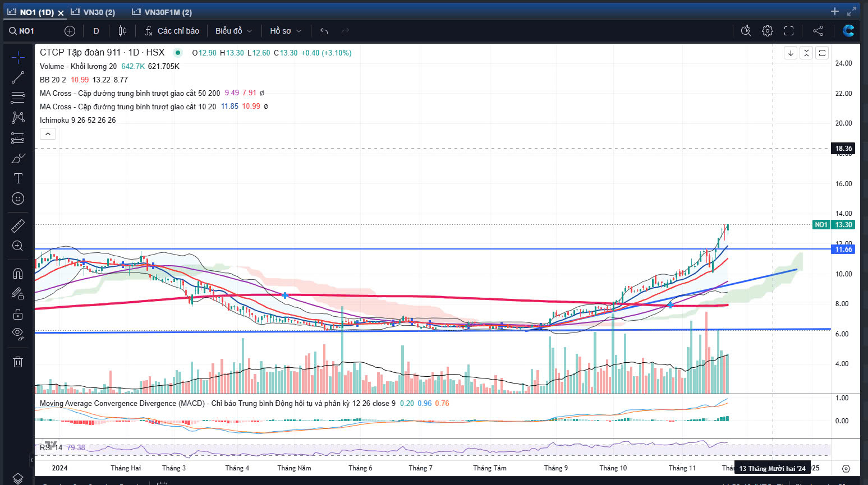Expand the workspace window icon

coord(852,11)
